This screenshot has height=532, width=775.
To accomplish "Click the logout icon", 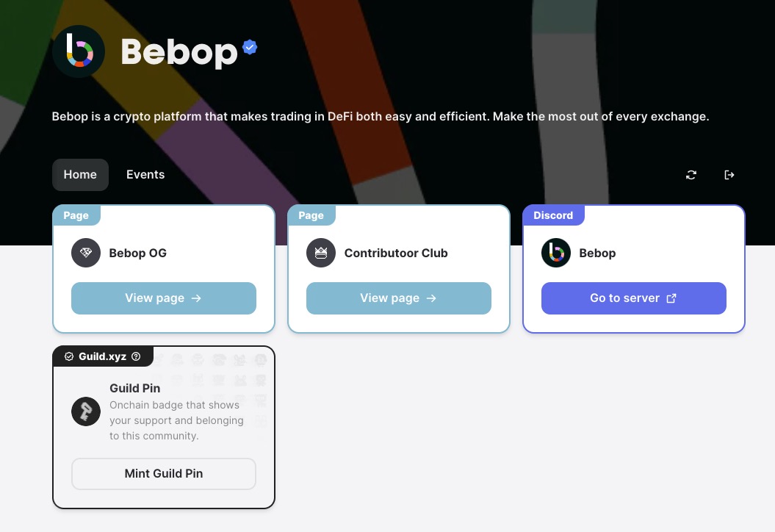I will coord(729,175).
